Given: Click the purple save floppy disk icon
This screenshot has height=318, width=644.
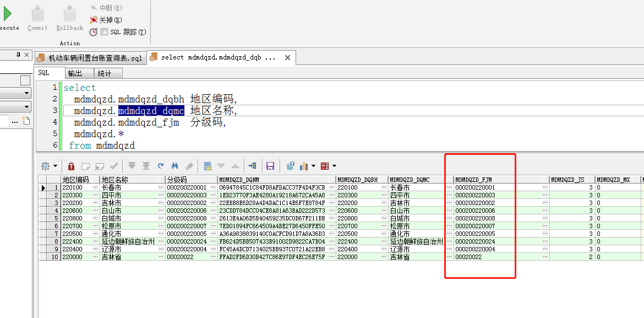Looking at the screenshot, I should click(x=270, y=166).
